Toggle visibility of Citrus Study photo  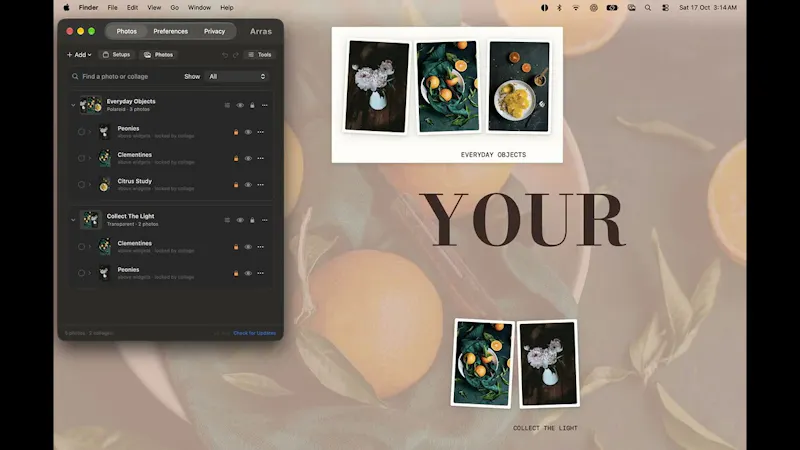(248, 185)
